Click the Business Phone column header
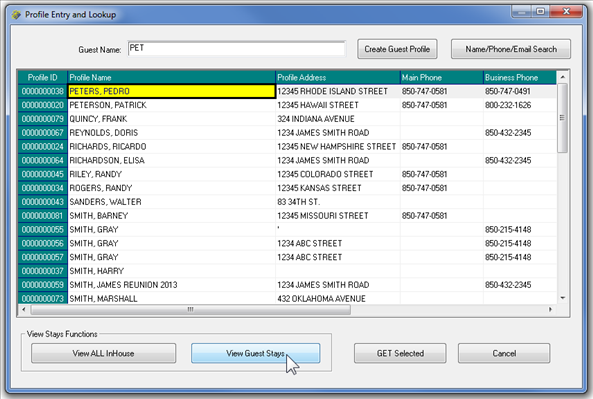593x399 pixels. point(520,78)
